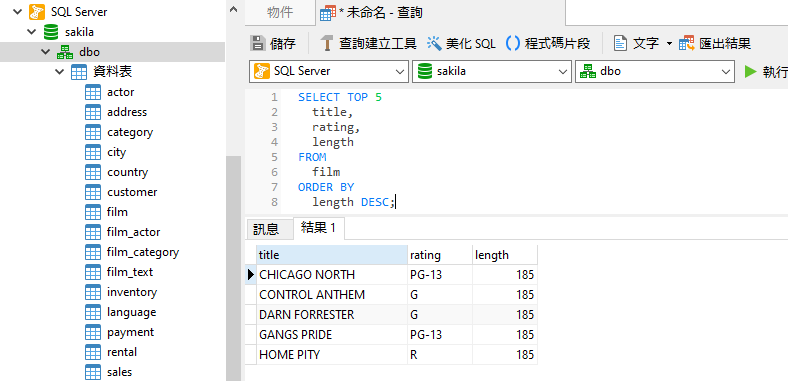Screen dimensions: 788x381
Task: Click the parentheses 程式碼片段 icon
Action: point(512,43)
